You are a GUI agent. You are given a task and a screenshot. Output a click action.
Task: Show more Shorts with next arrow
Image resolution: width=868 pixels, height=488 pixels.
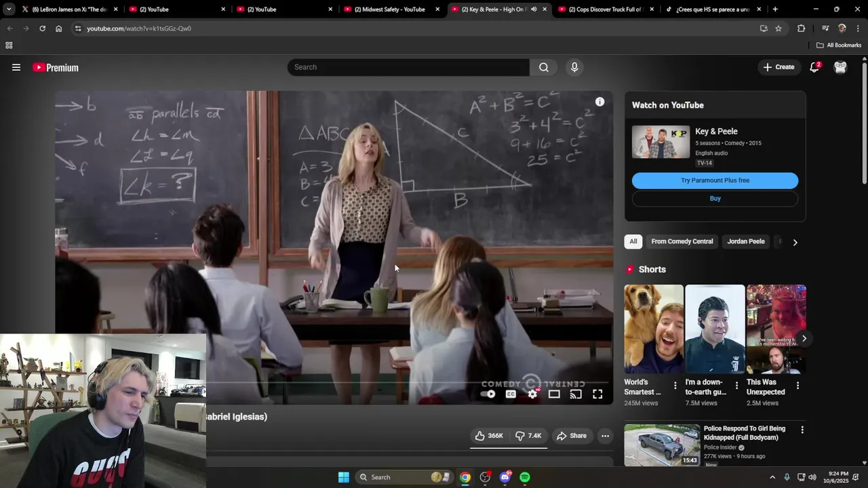click(x=804, y=338)
